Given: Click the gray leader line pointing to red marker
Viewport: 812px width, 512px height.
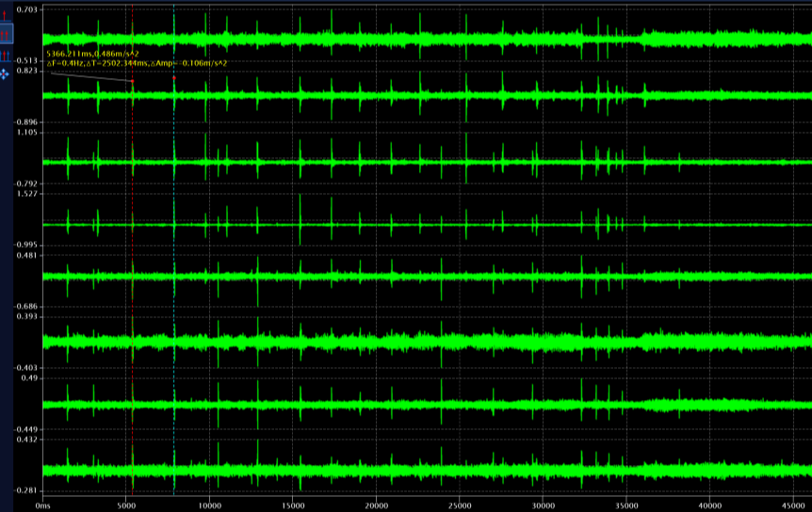Looking at the screenshot, I should point(89,76).
